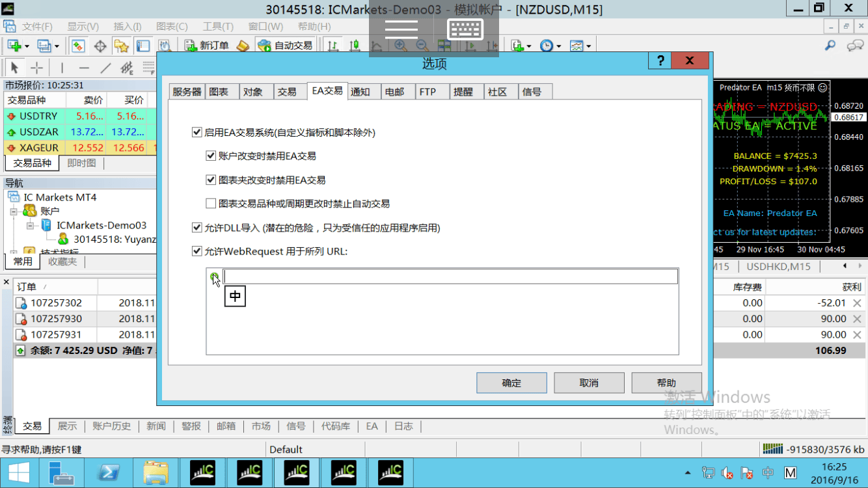Click the 新订单 new order button
The width and height of the screenshot is (868, 488).
[x=206, y=46]
